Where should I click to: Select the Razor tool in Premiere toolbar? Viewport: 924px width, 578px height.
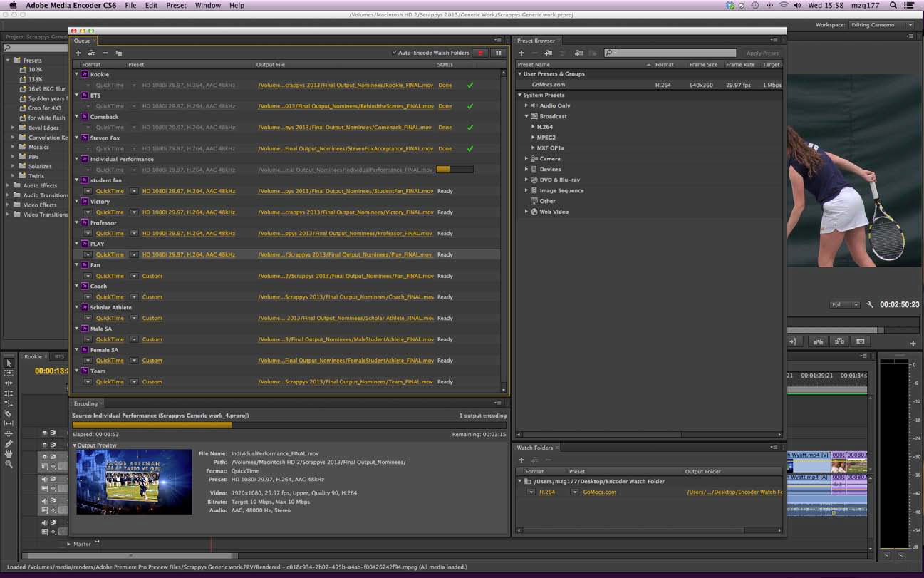9,413
